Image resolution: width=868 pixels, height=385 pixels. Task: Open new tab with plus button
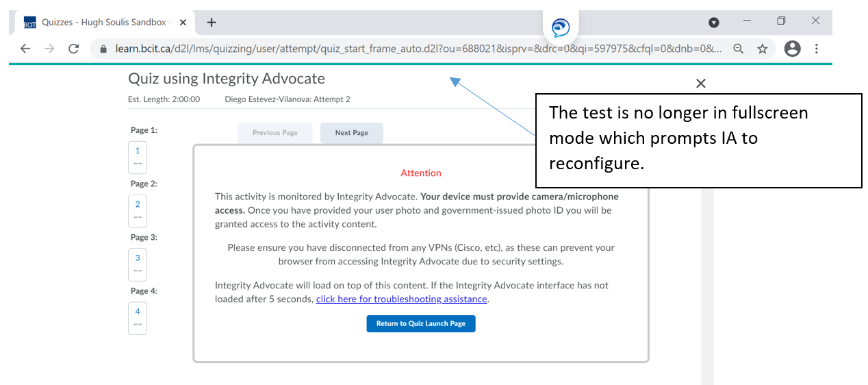click(212, 22)
